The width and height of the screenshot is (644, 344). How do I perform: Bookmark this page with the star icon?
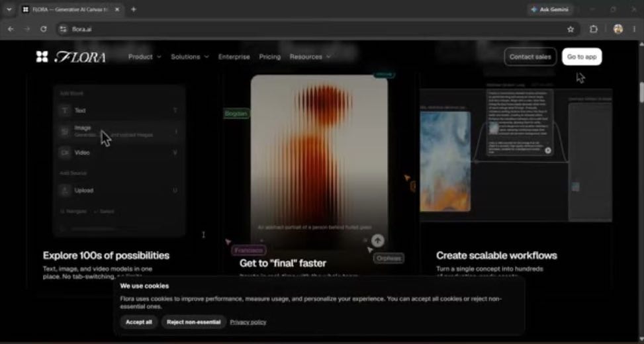571,29
